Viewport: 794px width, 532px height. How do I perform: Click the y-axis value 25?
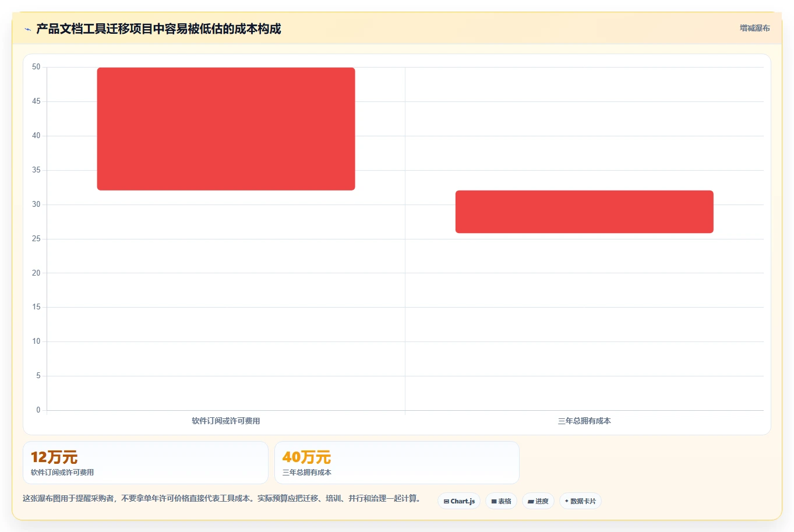point(36,239)
